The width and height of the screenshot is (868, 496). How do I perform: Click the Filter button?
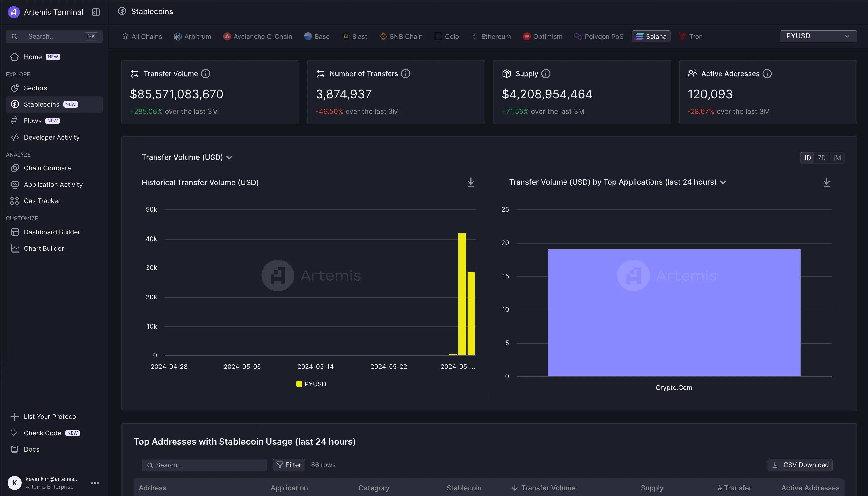point(289,465)
